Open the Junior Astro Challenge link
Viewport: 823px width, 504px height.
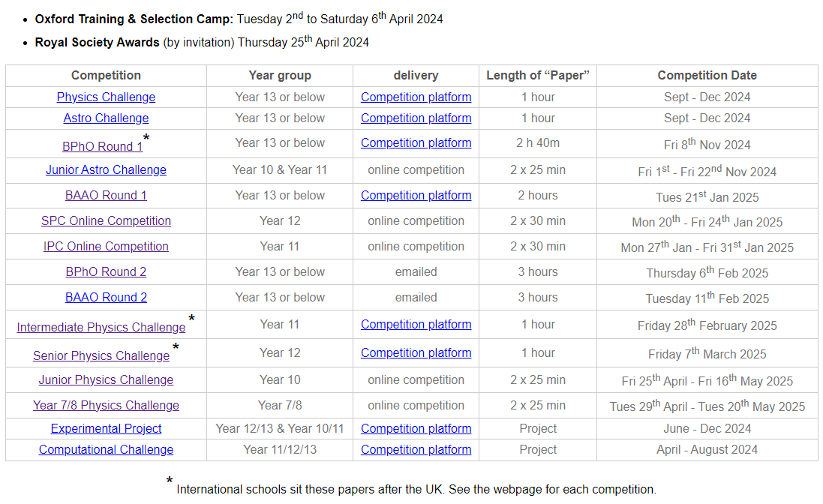click(x=106, y=170)
